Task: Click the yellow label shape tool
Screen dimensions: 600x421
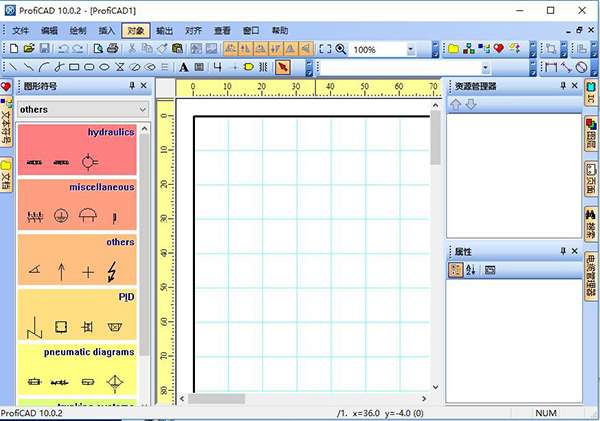Action: click(249, 67)
